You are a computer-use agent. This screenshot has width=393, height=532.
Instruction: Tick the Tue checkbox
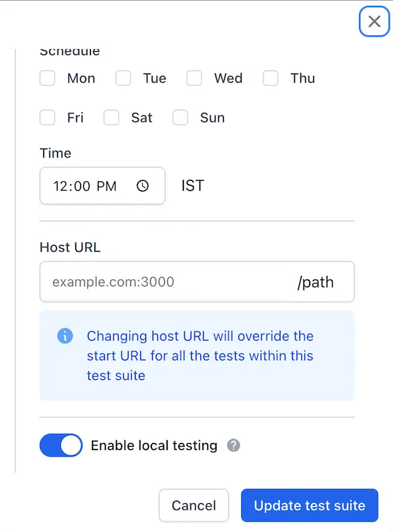point(123,79)
